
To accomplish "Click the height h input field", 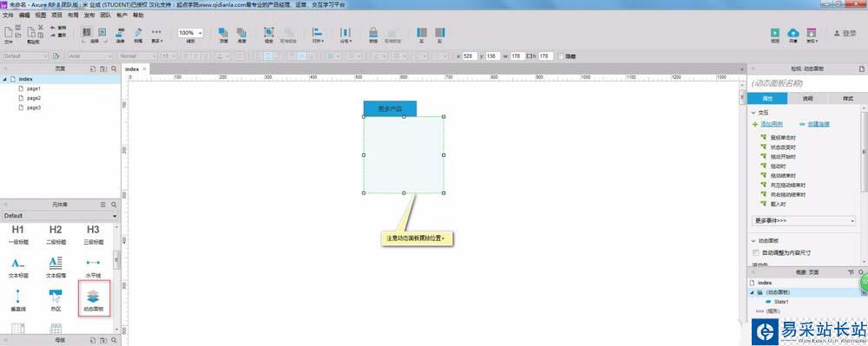I will coord(545,56).
